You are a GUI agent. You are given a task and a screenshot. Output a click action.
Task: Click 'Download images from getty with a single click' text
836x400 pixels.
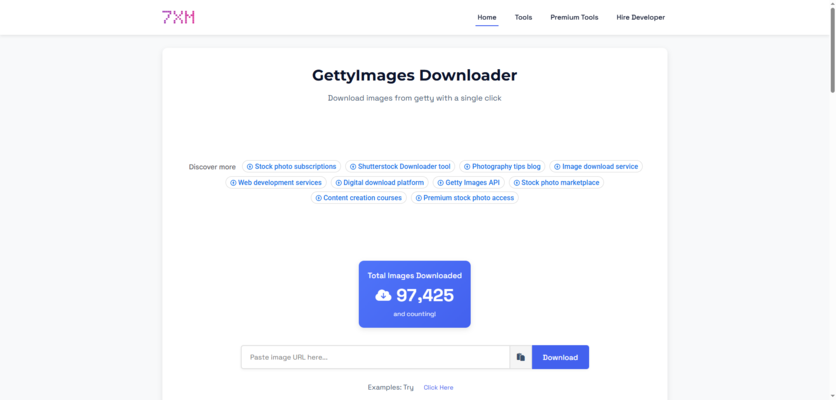coord(415,98)
